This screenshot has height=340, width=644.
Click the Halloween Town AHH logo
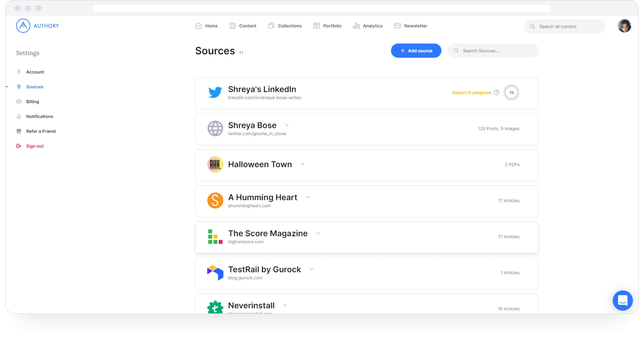tap(215, 165)
